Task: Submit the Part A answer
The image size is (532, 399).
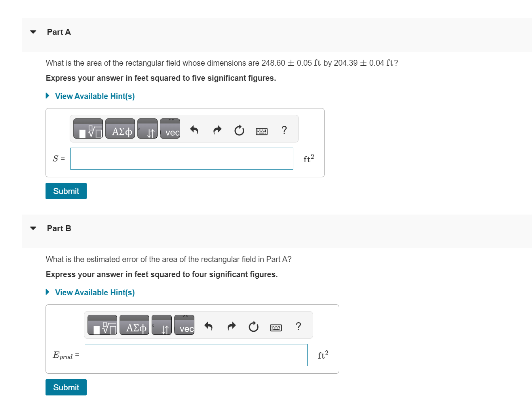Action: [x=66, y=191]
